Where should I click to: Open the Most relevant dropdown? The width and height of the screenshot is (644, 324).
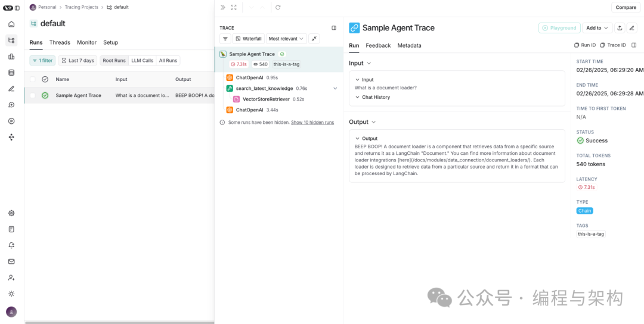(x=286, y=39)
